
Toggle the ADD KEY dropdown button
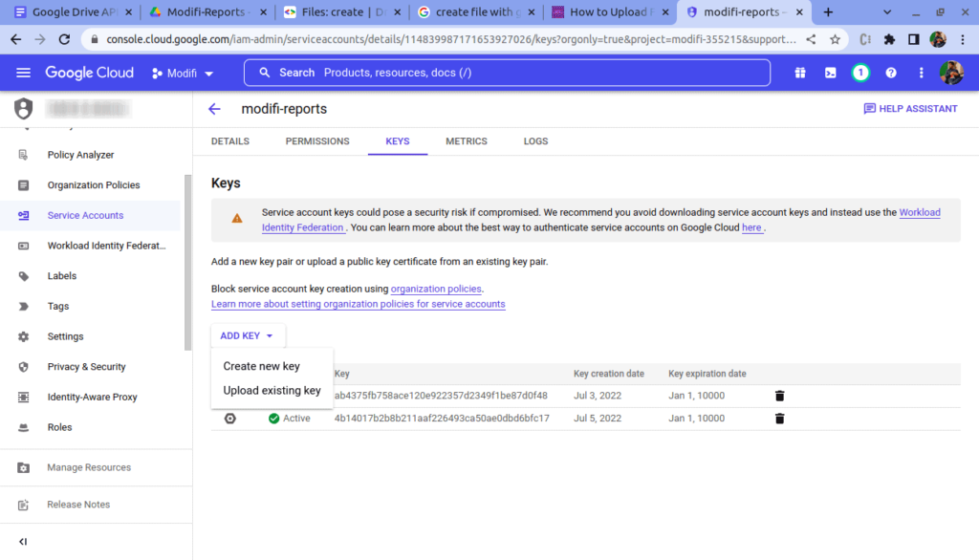(x=247, y=336)
